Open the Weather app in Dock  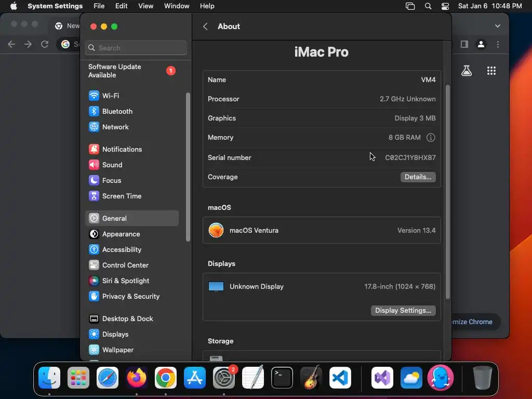click(x=411, y=378)
